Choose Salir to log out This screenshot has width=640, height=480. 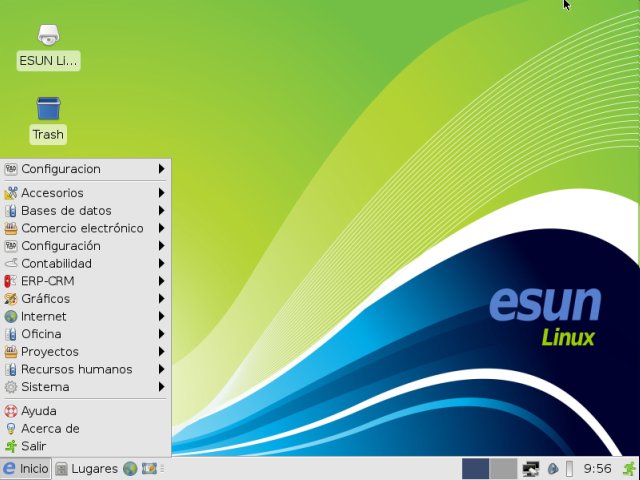[x=85, y=446]
